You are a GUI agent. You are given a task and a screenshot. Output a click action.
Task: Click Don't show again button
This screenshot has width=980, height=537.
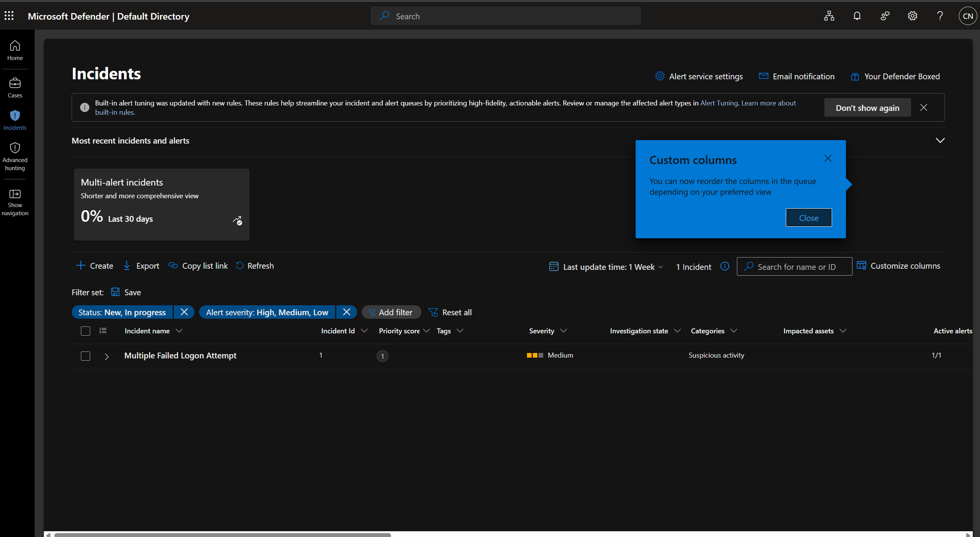[x=868, y=107]
